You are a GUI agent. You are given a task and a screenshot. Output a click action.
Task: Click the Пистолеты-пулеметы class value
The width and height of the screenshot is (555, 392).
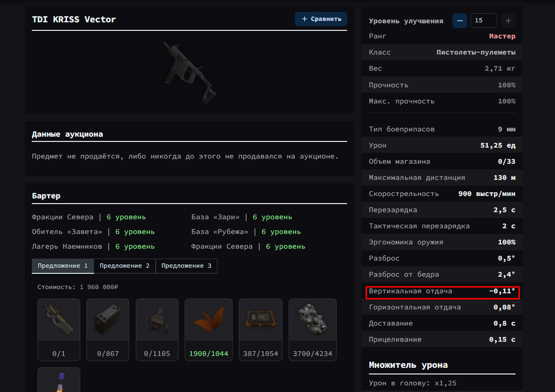(476, 52)
